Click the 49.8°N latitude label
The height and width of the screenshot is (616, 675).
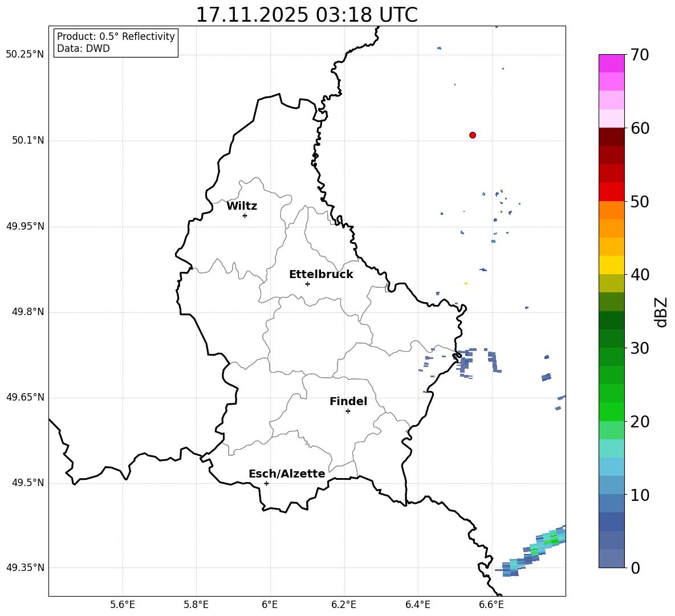click(28, 312)
